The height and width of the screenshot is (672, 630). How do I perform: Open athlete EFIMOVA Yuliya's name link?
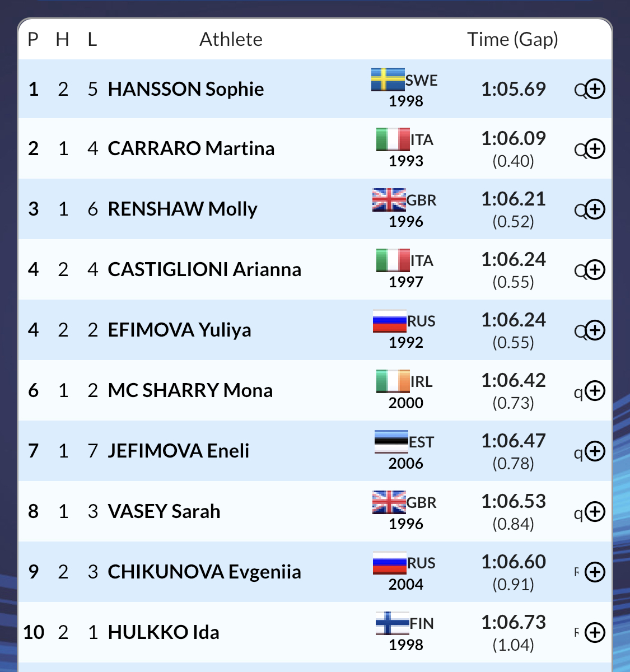pos(179,330)
